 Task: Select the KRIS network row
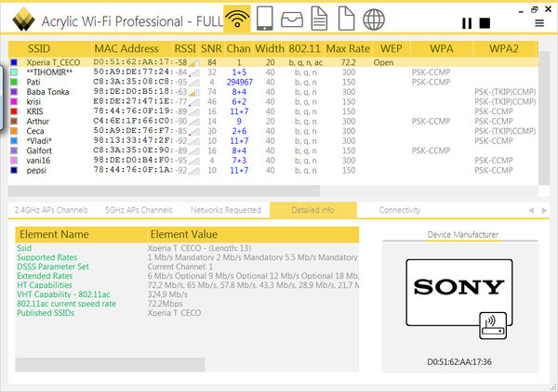272,111
